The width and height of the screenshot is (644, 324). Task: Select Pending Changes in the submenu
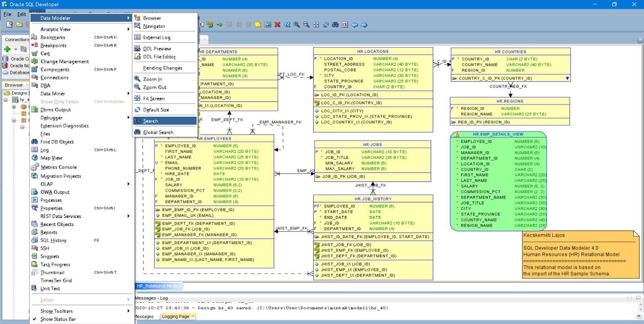tap(165, 68)
